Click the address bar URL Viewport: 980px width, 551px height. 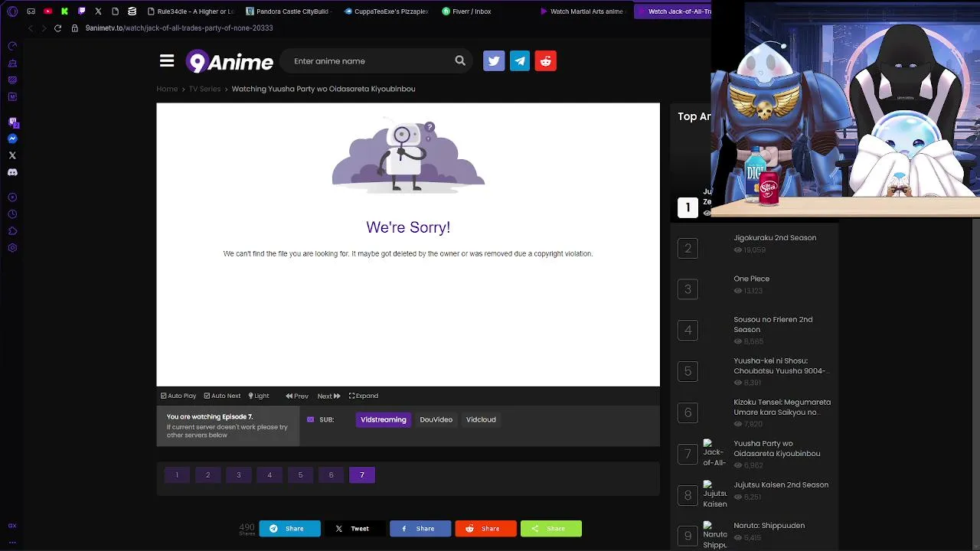tap(179, 28)
